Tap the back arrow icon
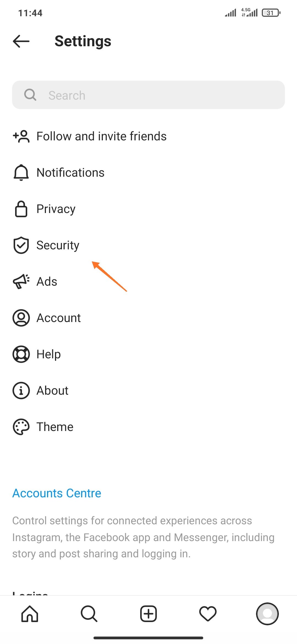This screenshot has height=644, width=297. [21, 41]
